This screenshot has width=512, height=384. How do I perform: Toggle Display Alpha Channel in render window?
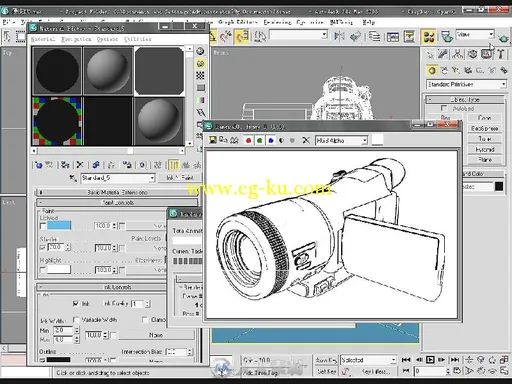(281, 140)
